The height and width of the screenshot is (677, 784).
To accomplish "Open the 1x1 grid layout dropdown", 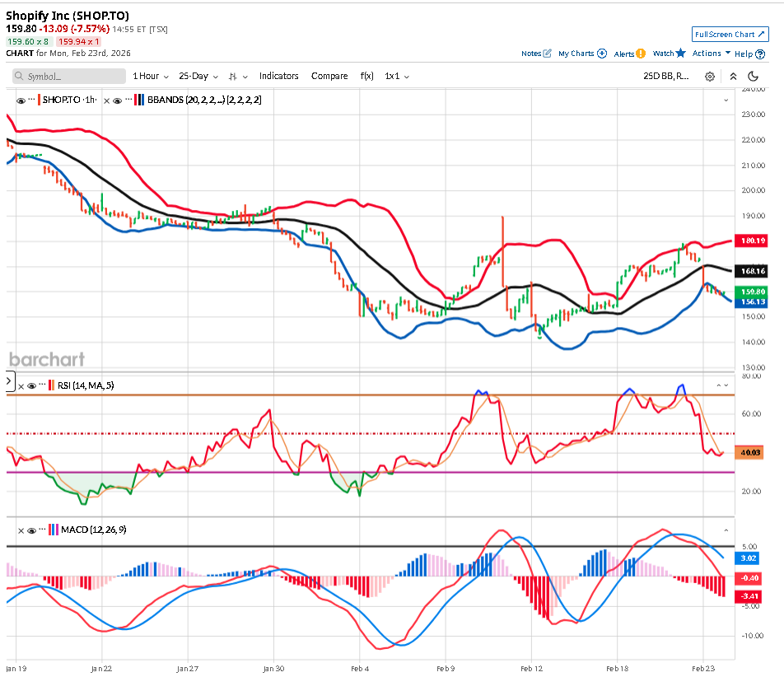I will (x=397, y=76).
